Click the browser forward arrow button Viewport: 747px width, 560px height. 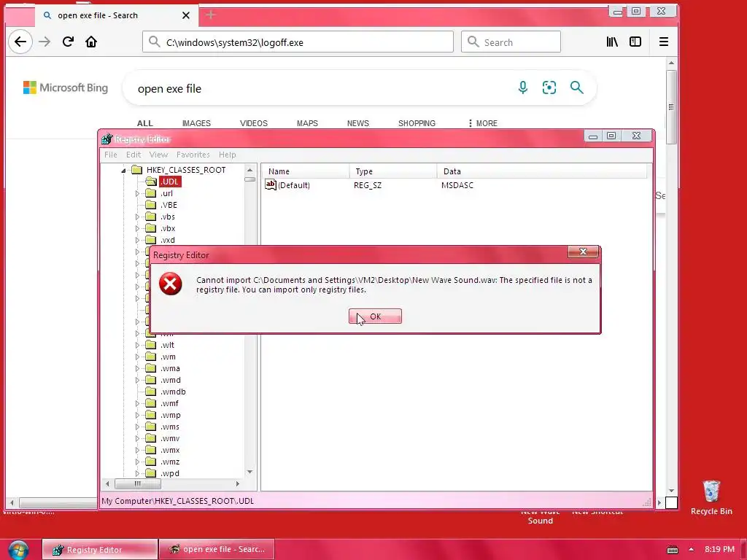pyautogui.click(x=44, y=42)
